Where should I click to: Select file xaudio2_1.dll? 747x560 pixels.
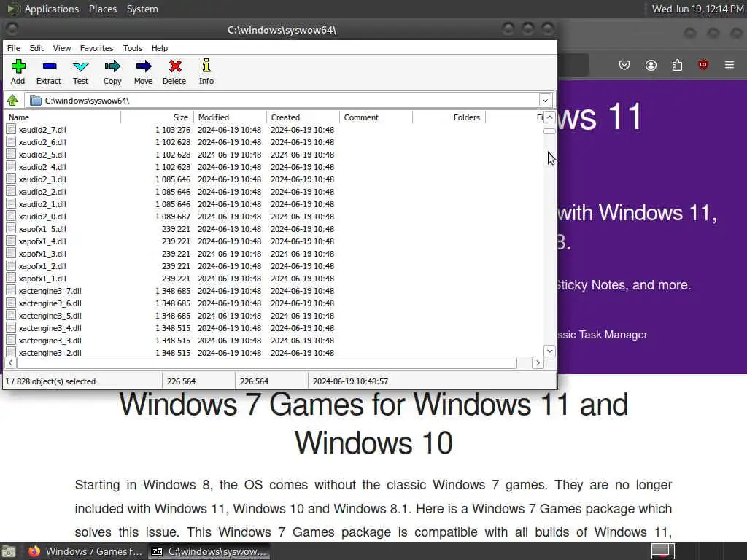click(x=42, y=204)
